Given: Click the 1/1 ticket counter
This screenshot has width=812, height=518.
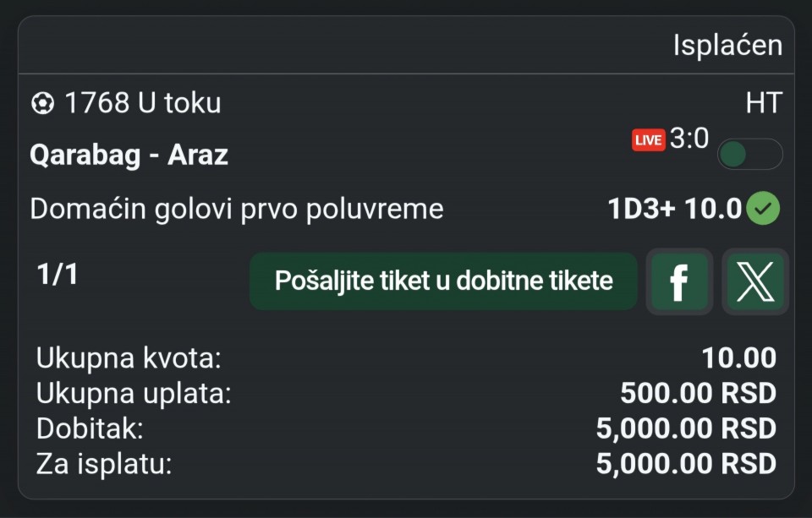Looking at the screenshot, I should (58, 274).
